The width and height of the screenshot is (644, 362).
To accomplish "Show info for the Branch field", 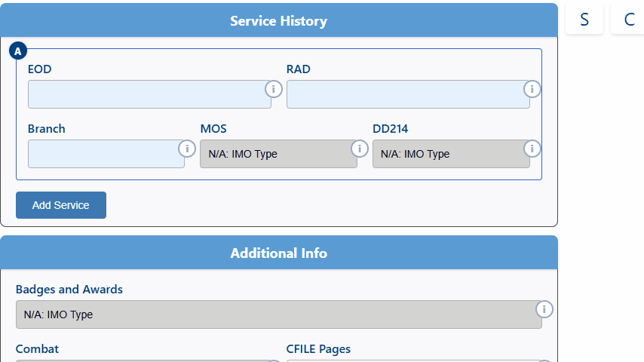I will pos(186,149).
